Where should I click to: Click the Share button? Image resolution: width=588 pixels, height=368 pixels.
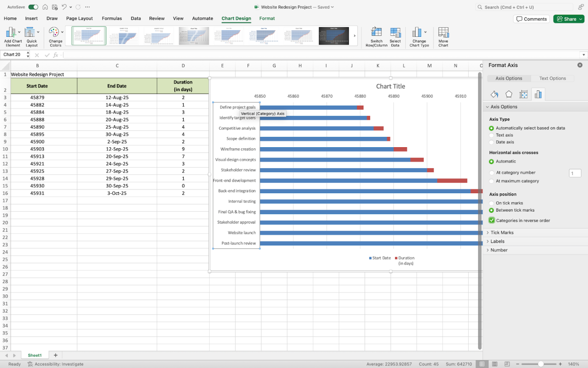pyautogui.click(x=569, y=19)
